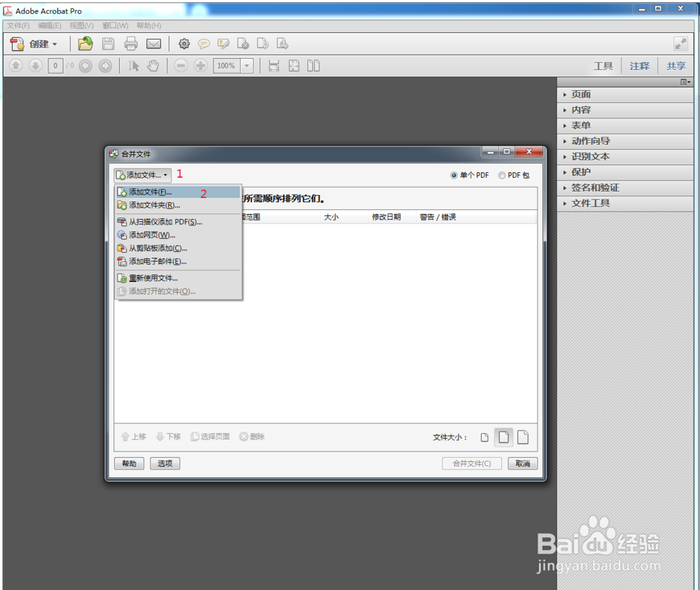700x590 pixels.
Task: Open the 文件(F) menu
Action: pyautogui.click(x=18, y=25)
